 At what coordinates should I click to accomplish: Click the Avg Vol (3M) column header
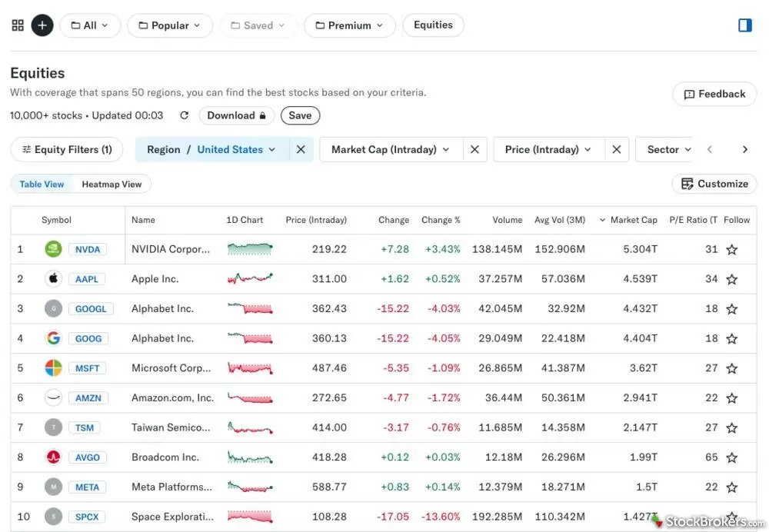click(x=560, y=220)
